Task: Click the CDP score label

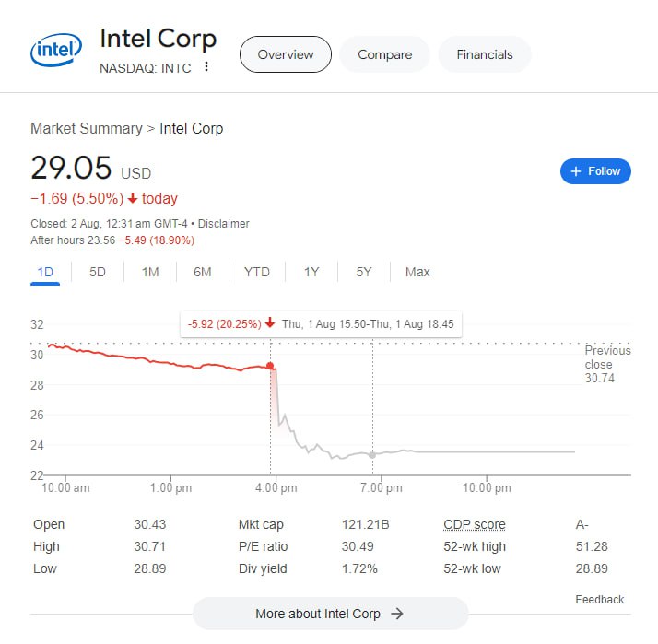Action: coord(475,525)
